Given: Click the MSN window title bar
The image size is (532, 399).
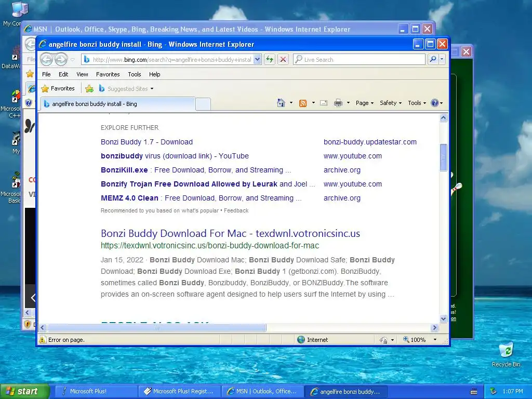Looking at the screenshot, I should click(x=210, y=29).
